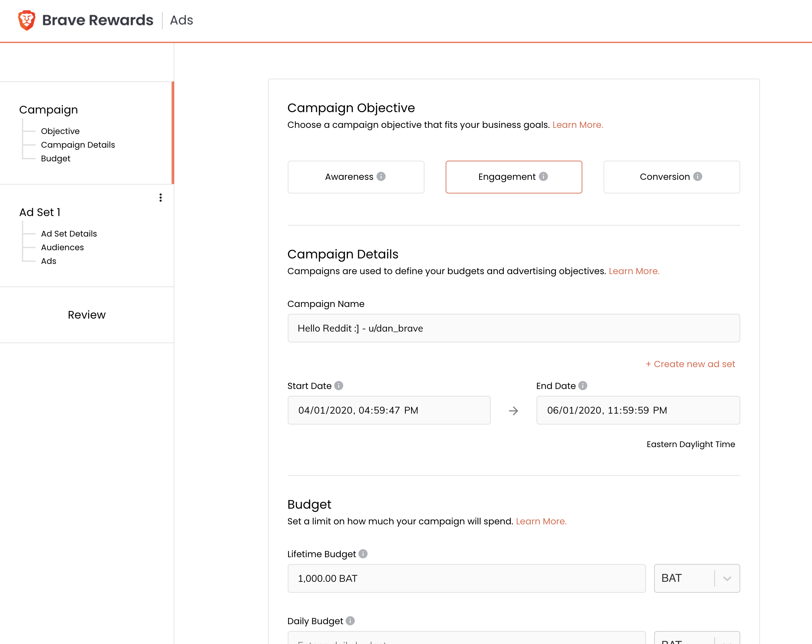Click the End Date info icon
The width and height of the screenshot is (812, 644).
tap(583, 386)
